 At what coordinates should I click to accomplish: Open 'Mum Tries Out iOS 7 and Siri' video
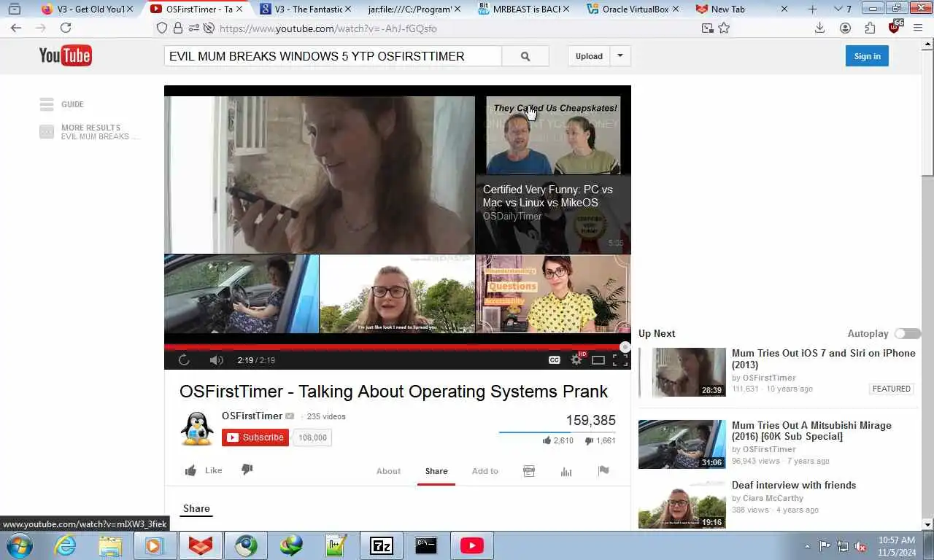click(823, 359)
